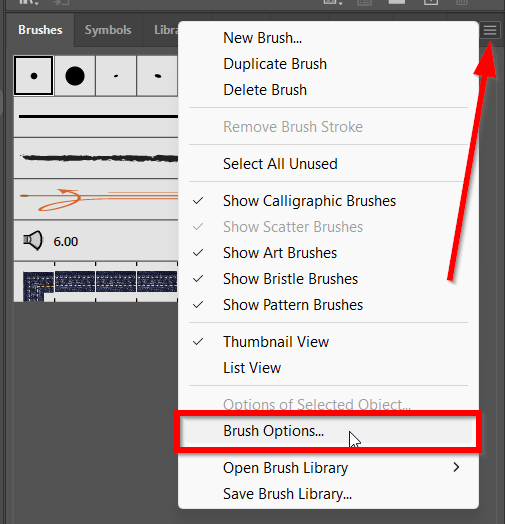Pick the third tiny angled calligraphic brush

116,76
